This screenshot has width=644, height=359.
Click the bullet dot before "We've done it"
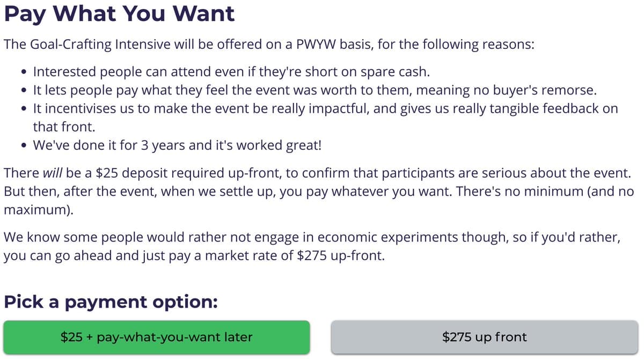[24, 145]
